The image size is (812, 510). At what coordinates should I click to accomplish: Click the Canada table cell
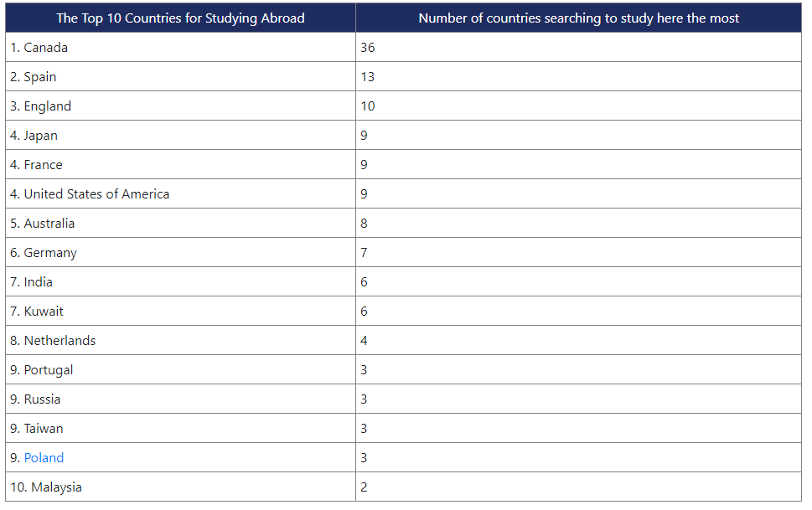coord(180,47)
